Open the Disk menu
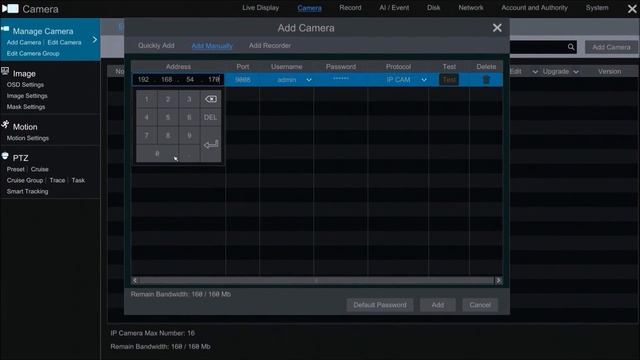Image resolution: width=640 pixels, height=360 pixels. (433, 8)
